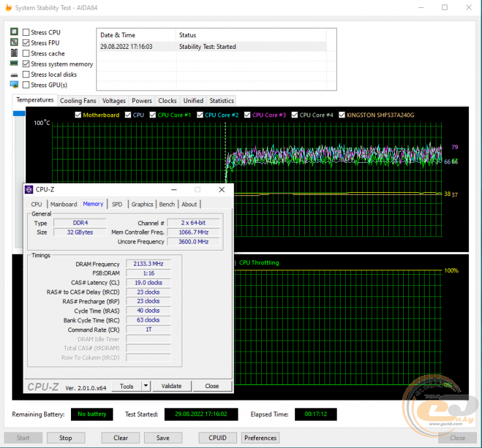Viewport: 482px width, 448px height.
Task: Toggle CPU Core #1 graph checkbox
Action: click(x=153, y=115)
